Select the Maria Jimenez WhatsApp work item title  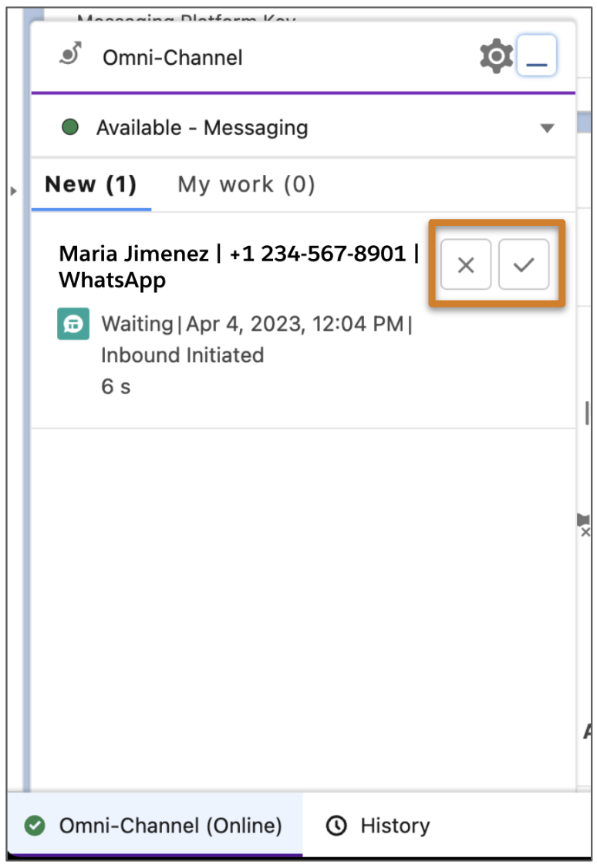238,266
